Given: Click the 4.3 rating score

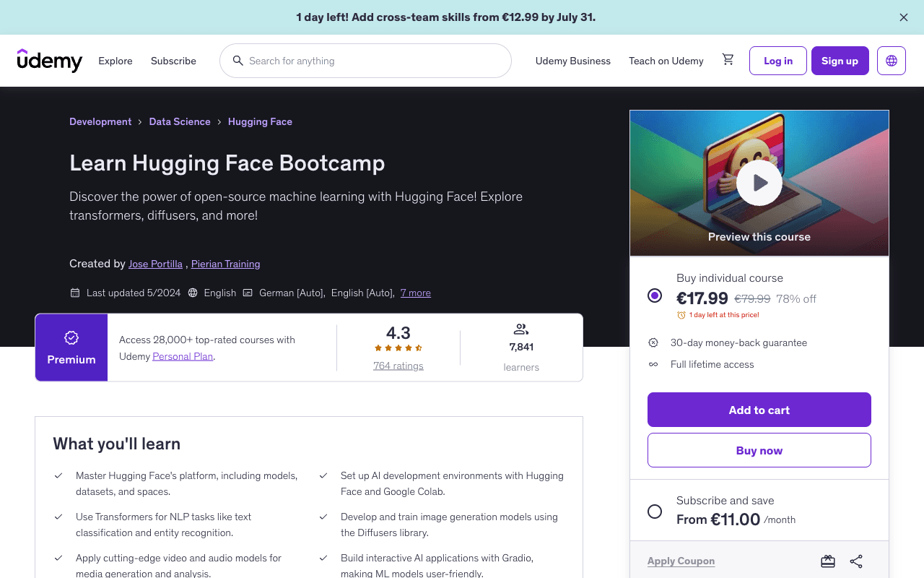Looking at the screenshot, I should (398, 332).
